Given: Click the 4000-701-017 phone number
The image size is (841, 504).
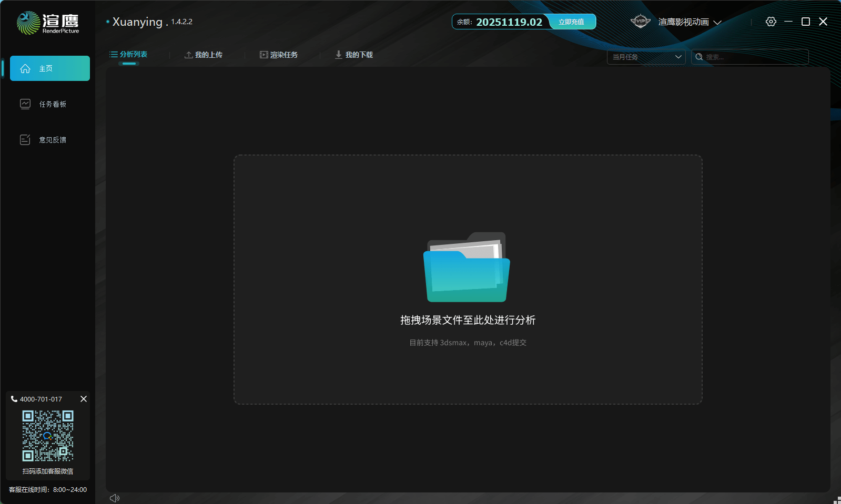Looking at the screenshot, I should pos(41,399).
